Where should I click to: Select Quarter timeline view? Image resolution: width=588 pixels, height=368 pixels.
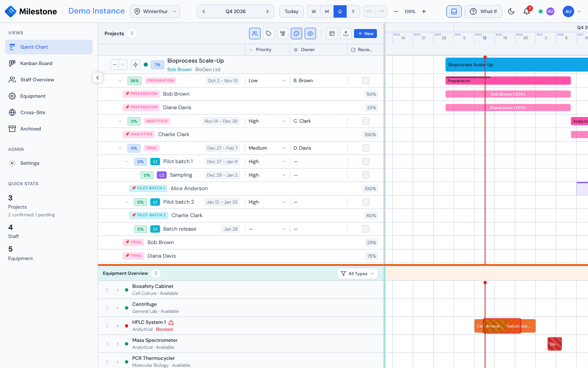click(340, 11)
